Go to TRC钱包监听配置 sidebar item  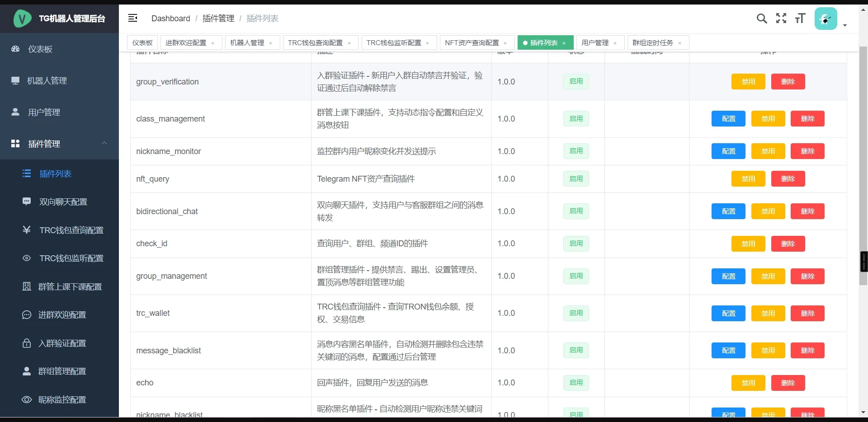click(x=71, y=258)
